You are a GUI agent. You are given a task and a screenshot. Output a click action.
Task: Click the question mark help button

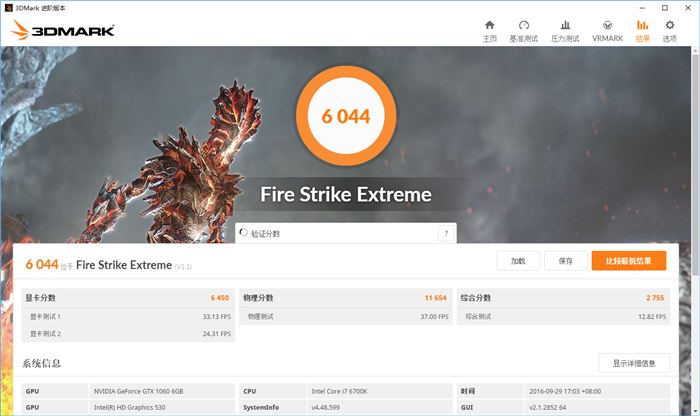(x=446, y=233)
